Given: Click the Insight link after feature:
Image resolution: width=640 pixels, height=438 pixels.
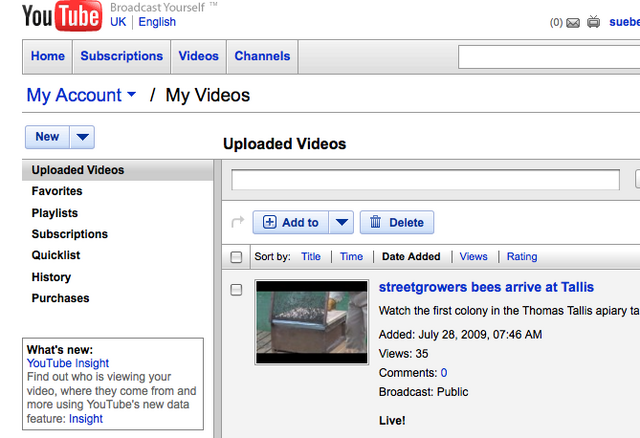Looking at the screenshot, I should pyautogui.click(x=86, y=419).
